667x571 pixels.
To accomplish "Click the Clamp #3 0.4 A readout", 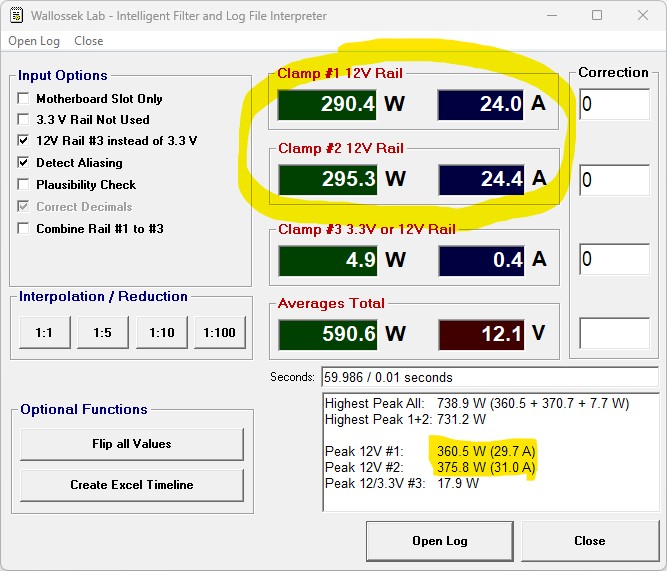I will [482, 260].
